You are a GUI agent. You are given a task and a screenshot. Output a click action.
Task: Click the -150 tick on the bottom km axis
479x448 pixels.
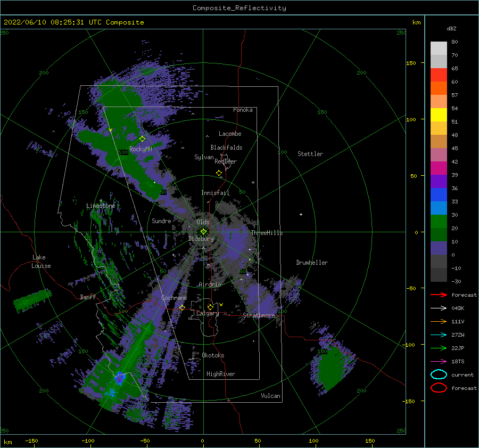31,441
